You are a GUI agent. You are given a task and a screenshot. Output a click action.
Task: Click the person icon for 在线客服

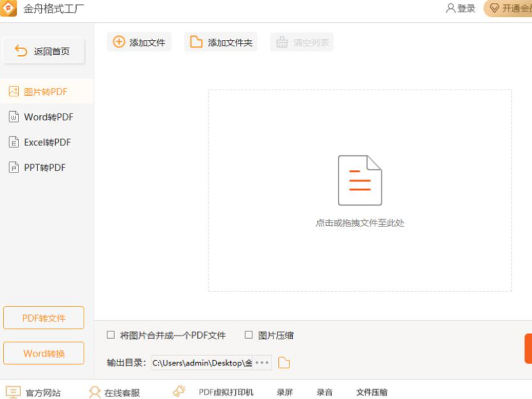tap(95, 392)
